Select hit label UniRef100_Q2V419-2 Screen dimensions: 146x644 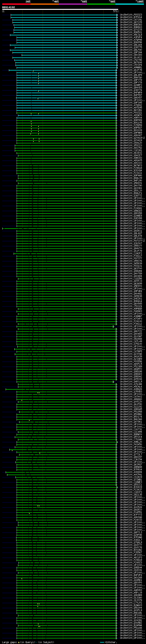(x=132, y=138)
